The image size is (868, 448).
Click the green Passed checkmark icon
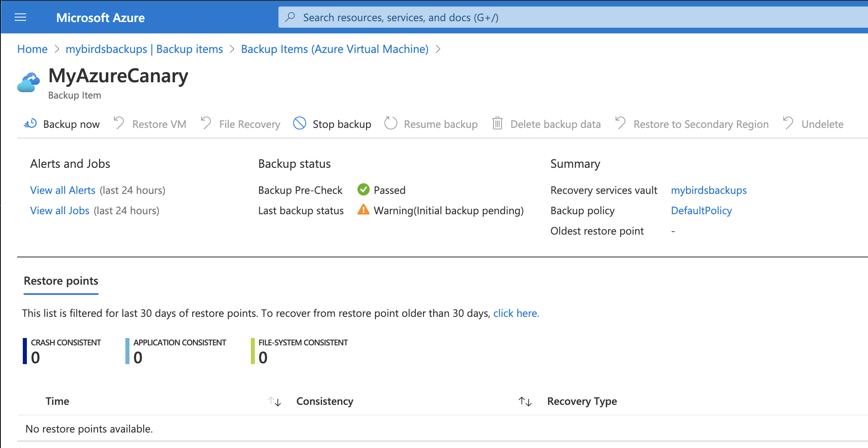[x=363, y=189]
